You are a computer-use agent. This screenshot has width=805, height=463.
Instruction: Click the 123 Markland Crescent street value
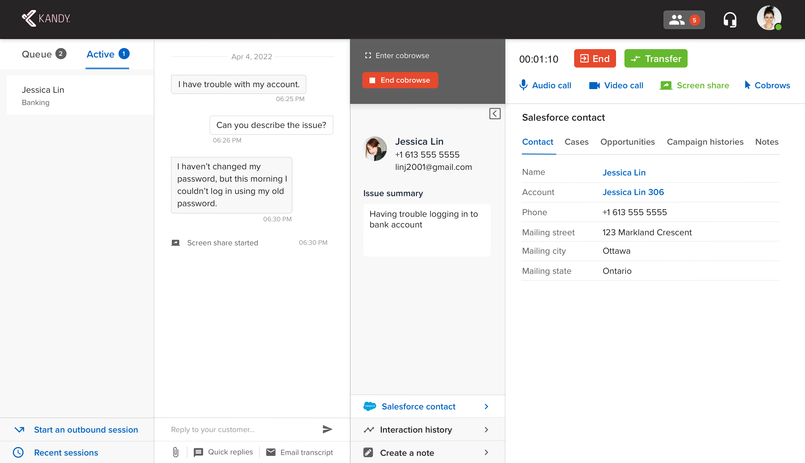coord(647,233)
